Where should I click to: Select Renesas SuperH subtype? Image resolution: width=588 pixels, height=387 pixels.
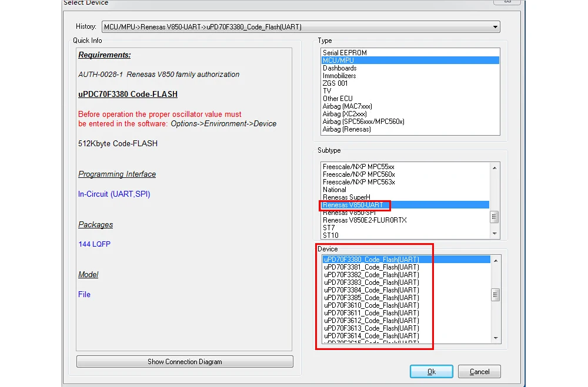(405, 197)
